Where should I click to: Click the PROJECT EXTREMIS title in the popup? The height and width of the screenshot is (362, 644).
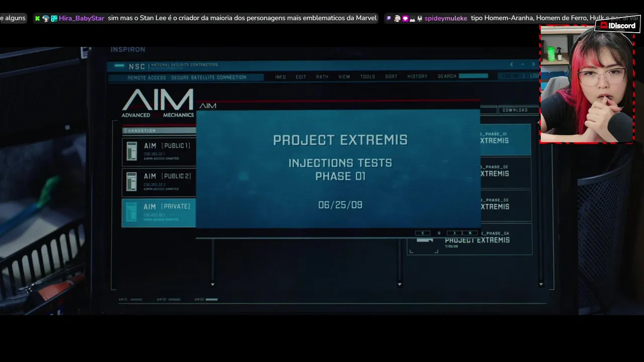pyautogui.click(x=340, y=140)
